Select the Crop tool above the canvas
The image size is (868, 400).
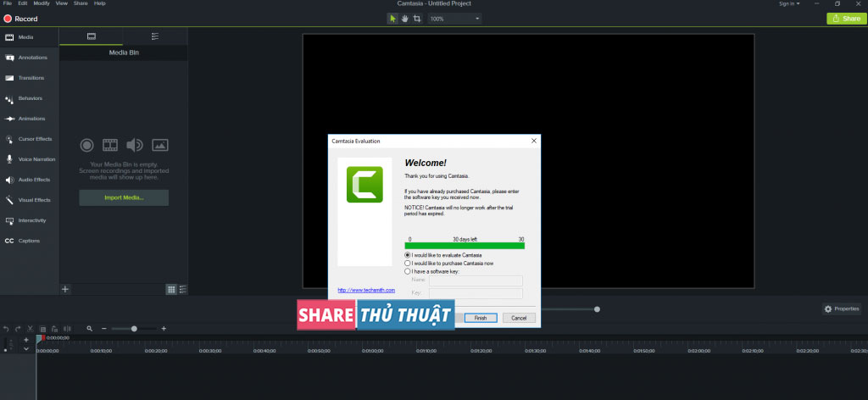pos(417,19)
